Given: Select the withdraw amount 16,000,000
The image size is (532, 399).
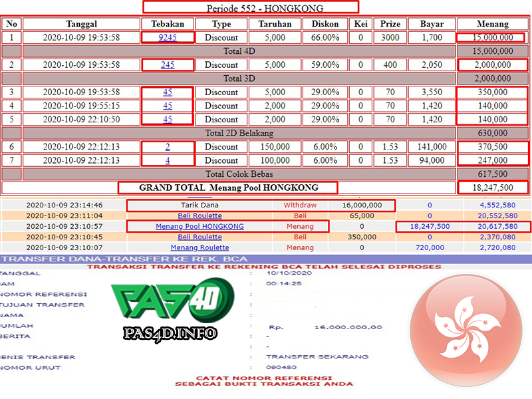Looking at the screenshot, I should pyautogui.click(x=362, y=205).
